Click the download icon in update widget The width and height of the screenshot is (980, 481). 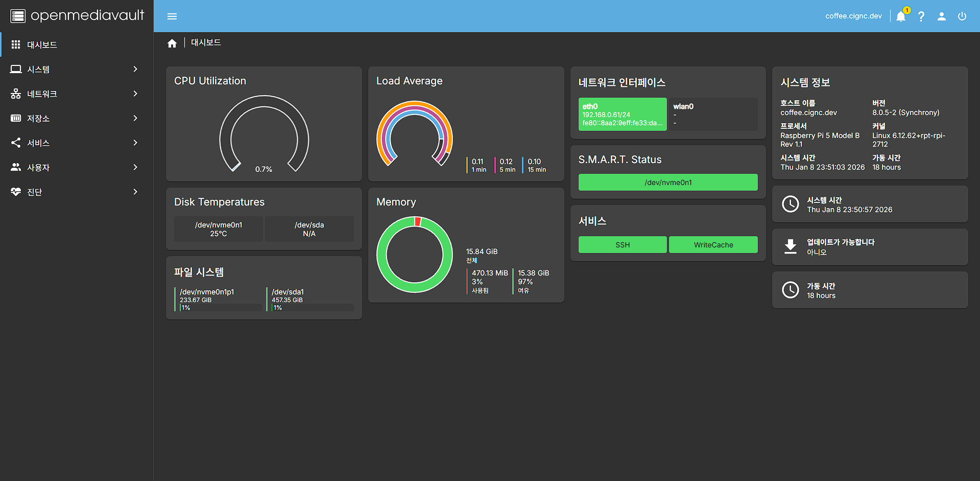(x=791, y=247)
